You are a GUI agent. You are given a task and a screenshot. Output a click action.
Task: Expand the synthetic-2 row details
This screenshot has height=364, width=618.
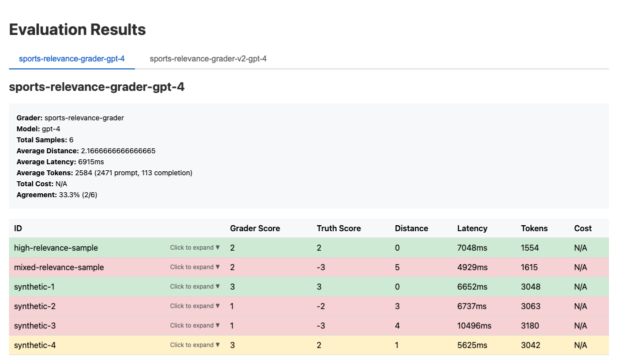tap(194, 306)
